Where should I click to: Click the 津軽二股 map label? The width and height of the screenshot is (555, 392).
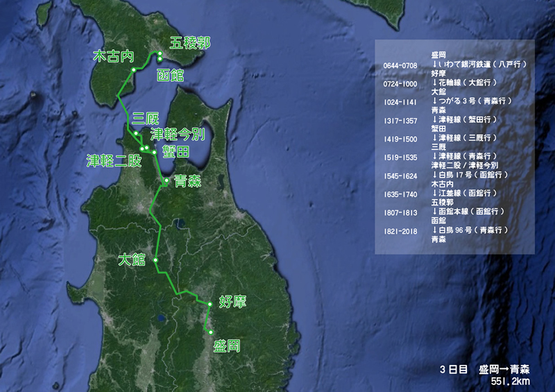click(x=114, y=161)
